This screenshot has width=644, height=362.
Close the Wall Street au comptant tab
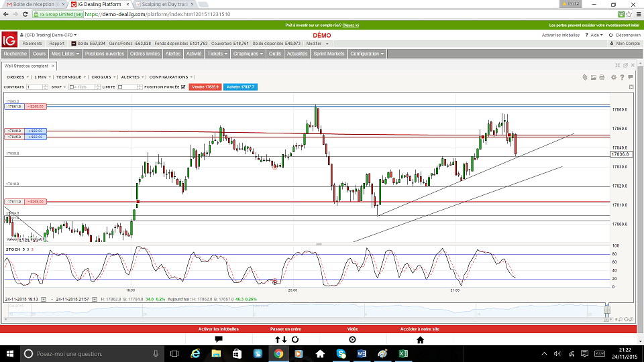(52, 66)
